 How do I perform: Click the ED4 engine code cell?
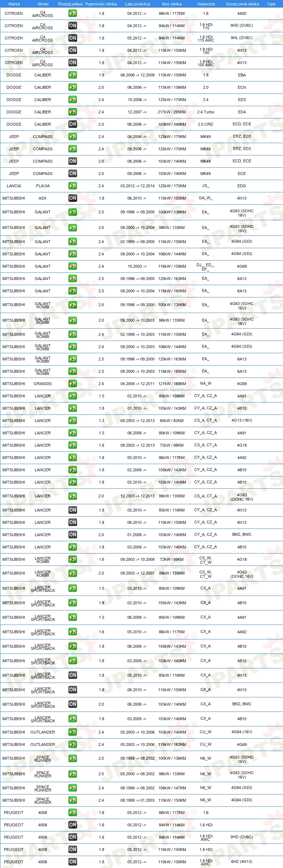242,112
